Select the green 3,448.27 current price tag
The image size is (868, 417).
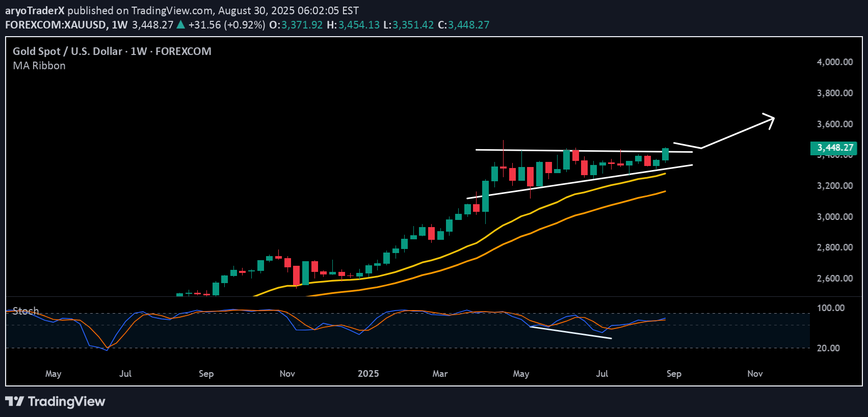tap(834, 148)
